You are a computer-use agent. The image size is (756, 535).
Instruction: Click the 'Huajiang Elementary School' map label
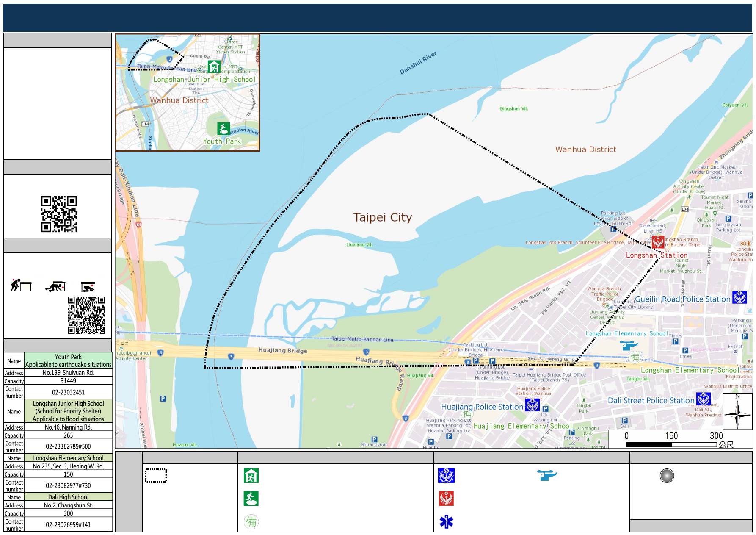(x=523, y=426)
